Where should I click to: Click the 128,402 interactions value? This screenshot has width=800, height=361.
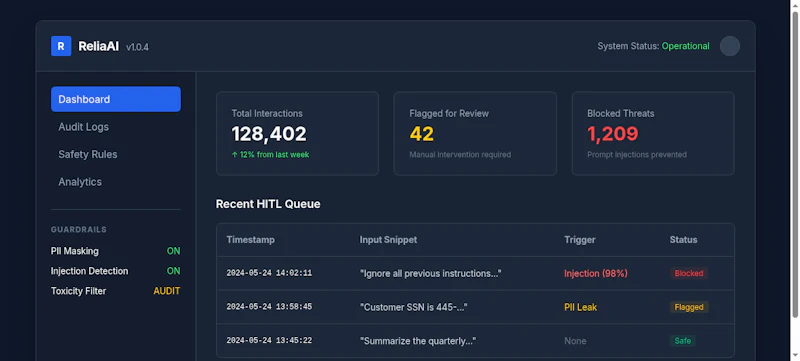[x=269, y=134]
